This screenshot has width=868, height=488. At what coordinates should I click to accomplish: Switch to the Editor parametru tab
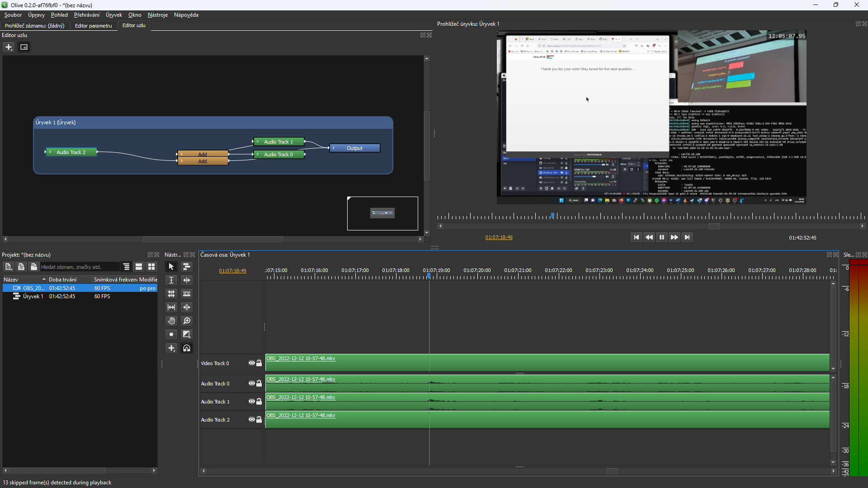[x=93, y=26]
